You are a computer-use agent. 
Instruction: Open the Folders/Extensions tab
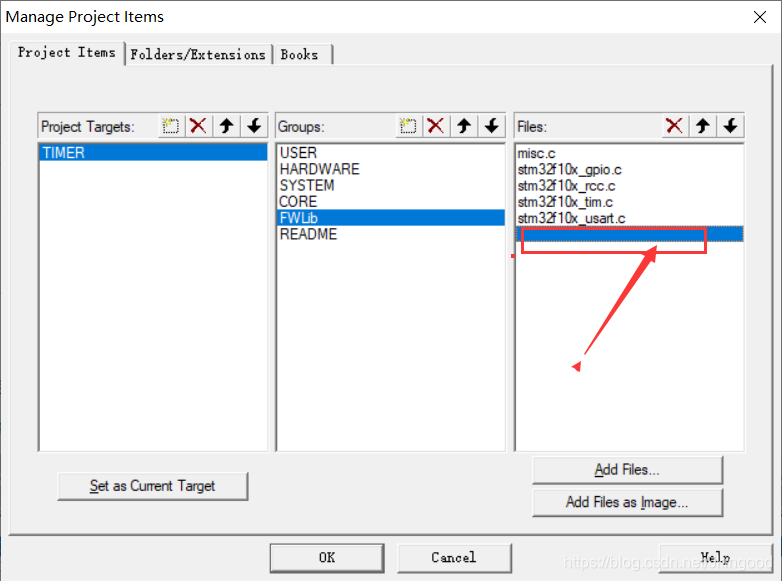pos(198,54)
